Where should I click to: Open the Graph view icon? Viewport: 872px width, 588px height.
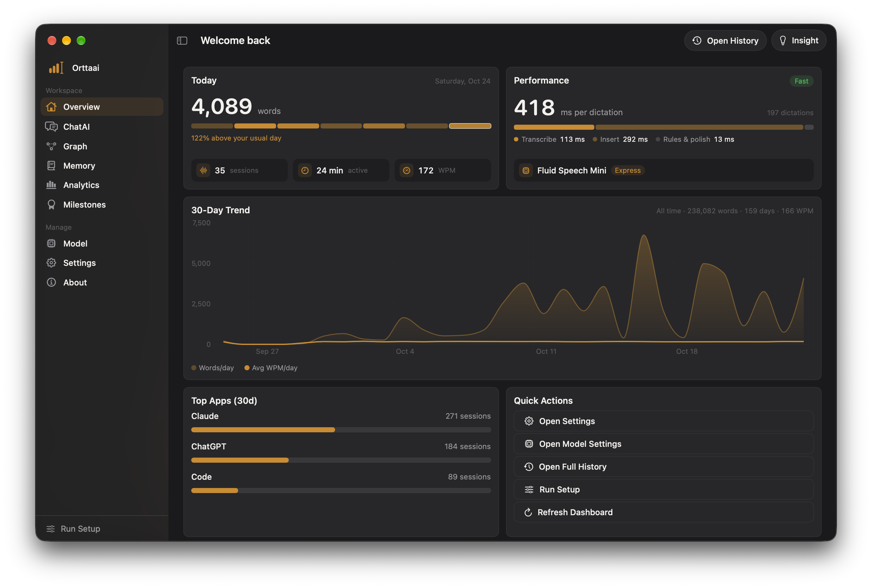51,146
